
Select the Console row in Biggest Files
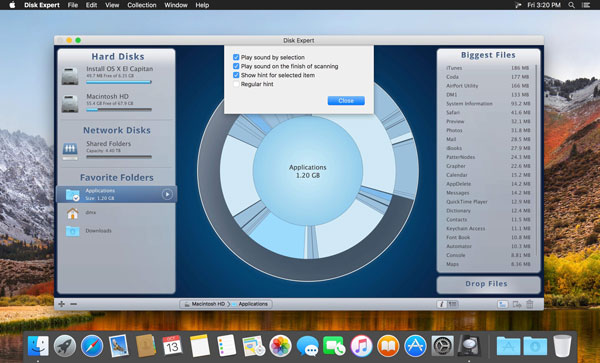(488, 255)
